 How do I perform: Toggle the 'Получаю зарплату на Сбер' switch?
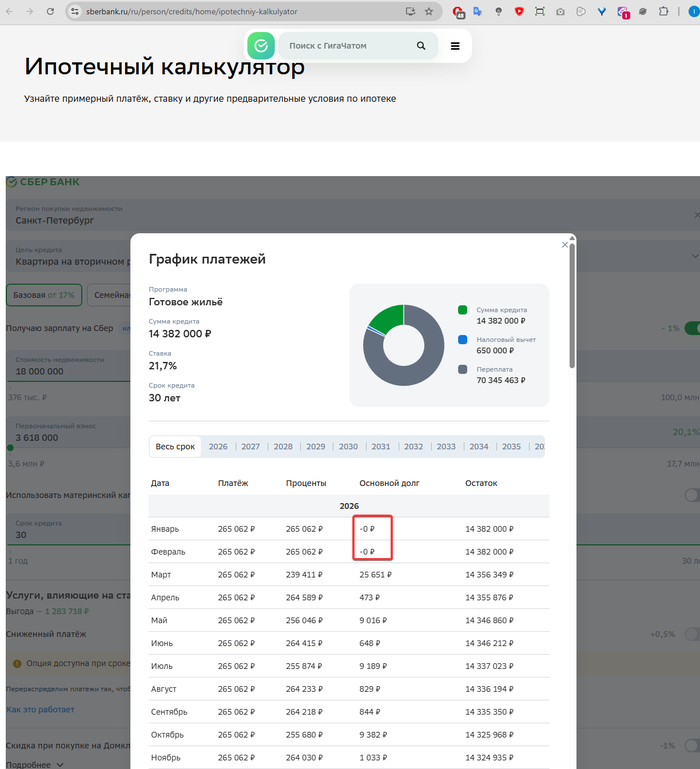coord(692,328)
